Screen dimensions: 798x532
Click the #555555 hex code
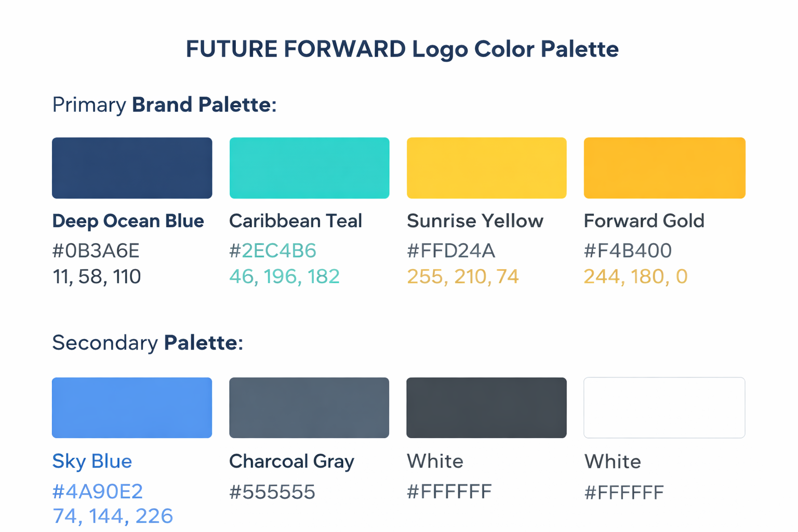(x=272, y=492)
